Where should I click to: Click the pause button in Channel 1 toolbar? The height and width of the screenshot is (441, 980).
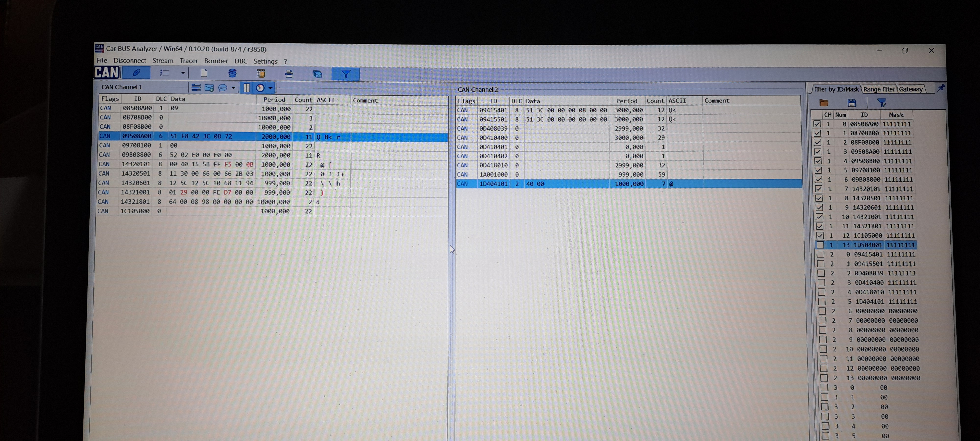[246, 88]
